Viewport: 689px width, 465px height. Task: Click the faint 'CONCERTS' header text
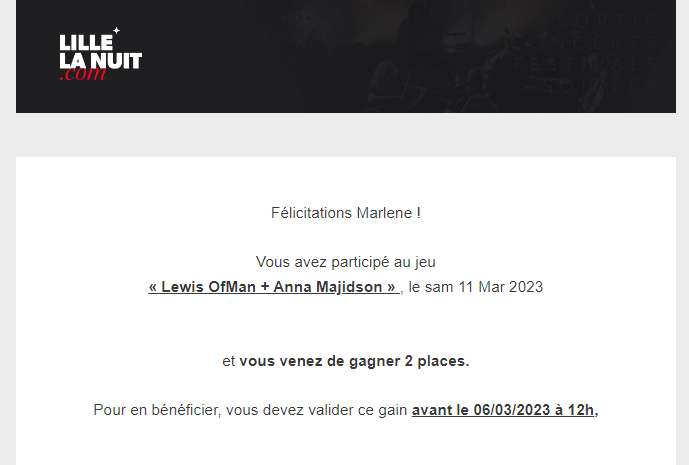(x=585, y=42)
